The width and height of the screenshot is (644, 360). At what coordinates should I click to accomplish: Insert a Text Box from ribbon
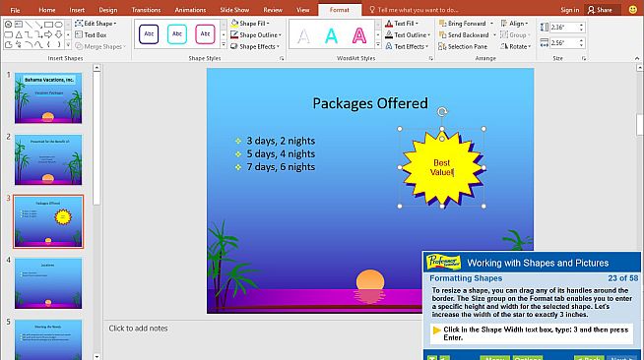pyautogui.click(x=91, y=34)
